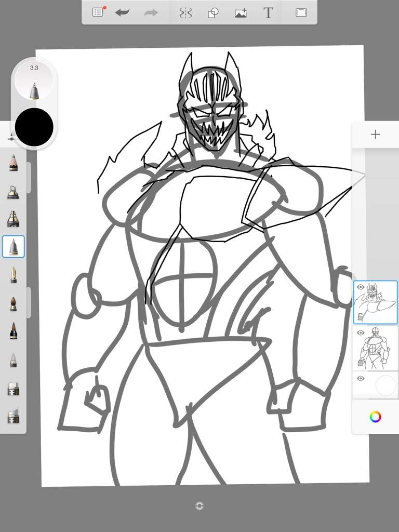Add a new layer with plus button

tap(375, 135)
